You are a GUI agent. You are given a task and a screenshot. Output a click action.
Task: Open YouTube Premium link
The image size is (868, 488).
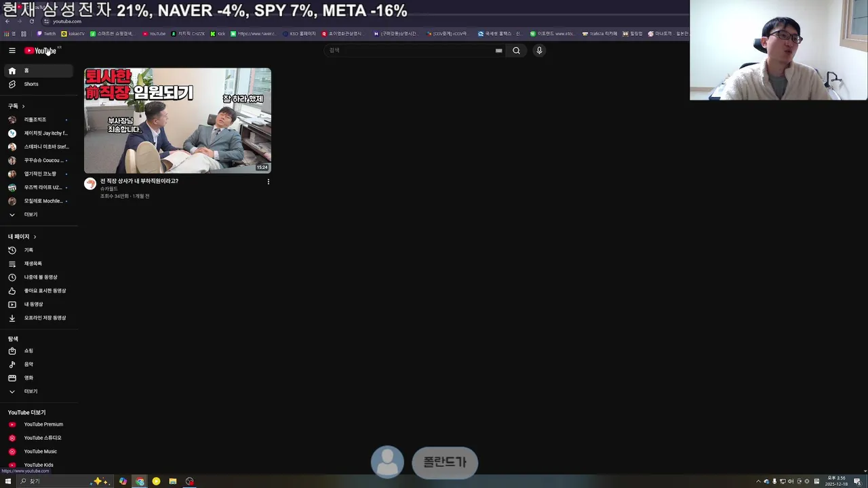tap(39, 424)
